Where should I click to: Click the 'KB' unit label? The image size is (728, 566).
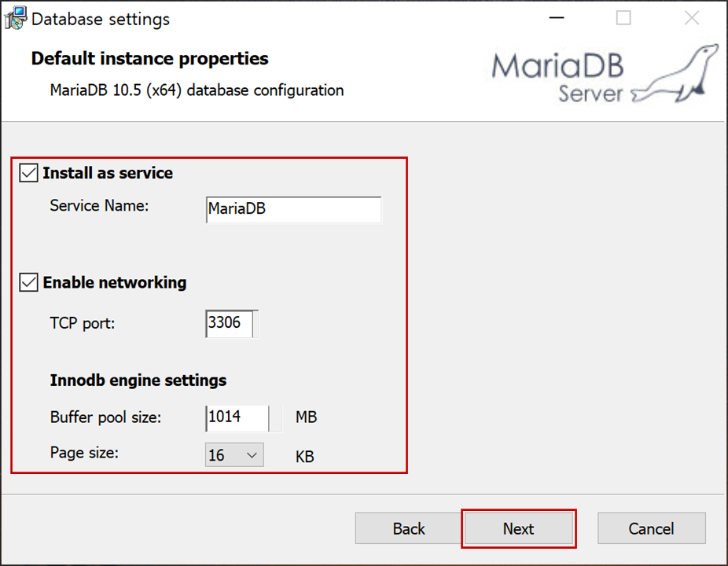(304, 457)
